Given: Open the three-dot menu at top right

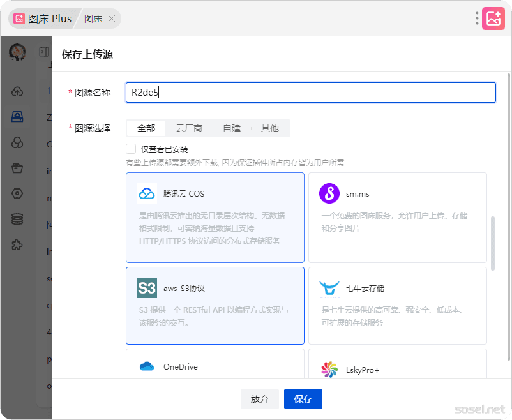Looking at the screenshot, I should (x=477, y=19).
